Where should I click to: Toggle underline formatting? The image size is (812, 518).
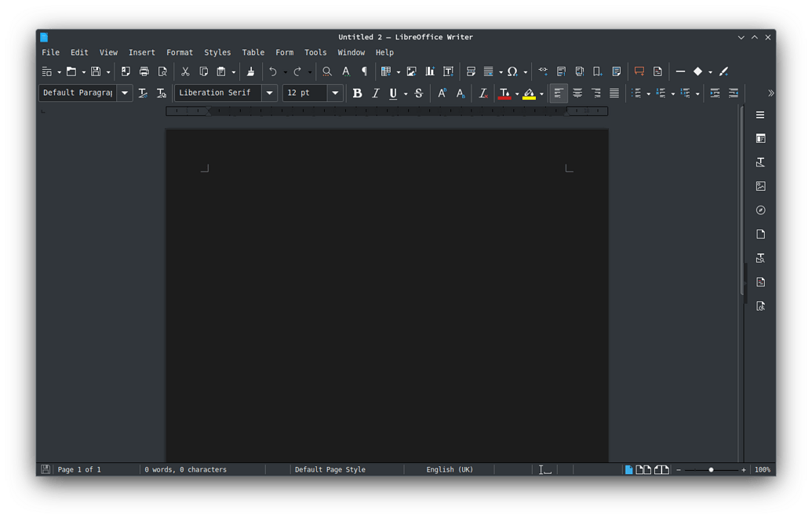coord(392,93)
